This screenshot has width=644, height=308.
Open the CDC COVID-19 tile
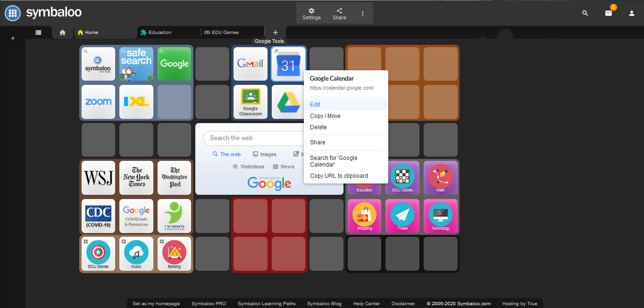(98, 216)
